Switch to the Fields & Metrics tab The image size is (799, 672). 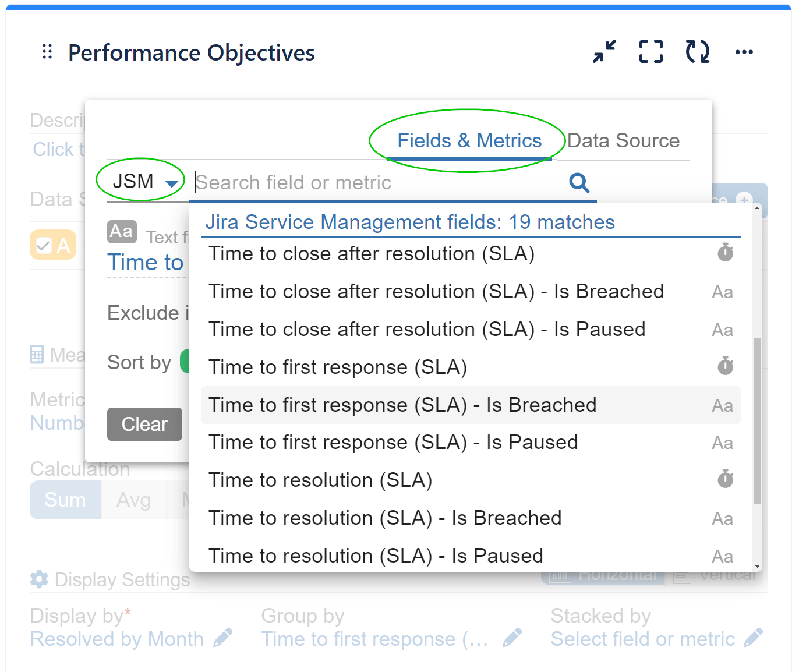point(469,140)
